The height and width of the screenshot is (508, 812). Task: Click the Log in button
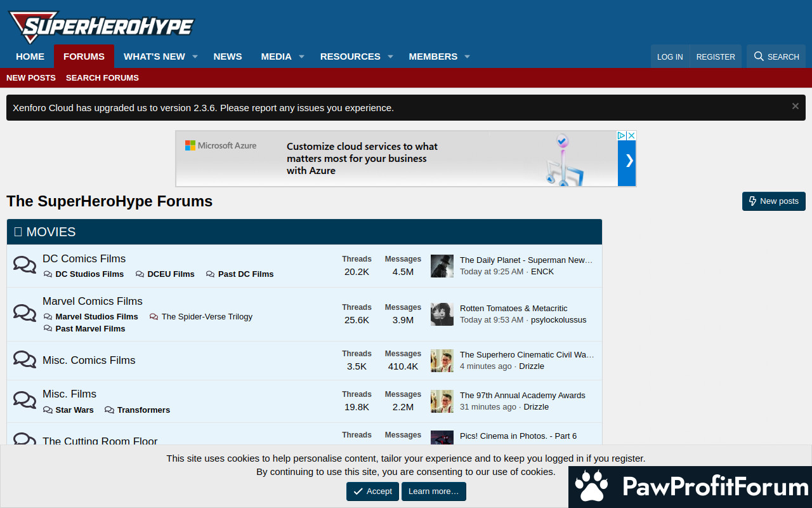670,57
